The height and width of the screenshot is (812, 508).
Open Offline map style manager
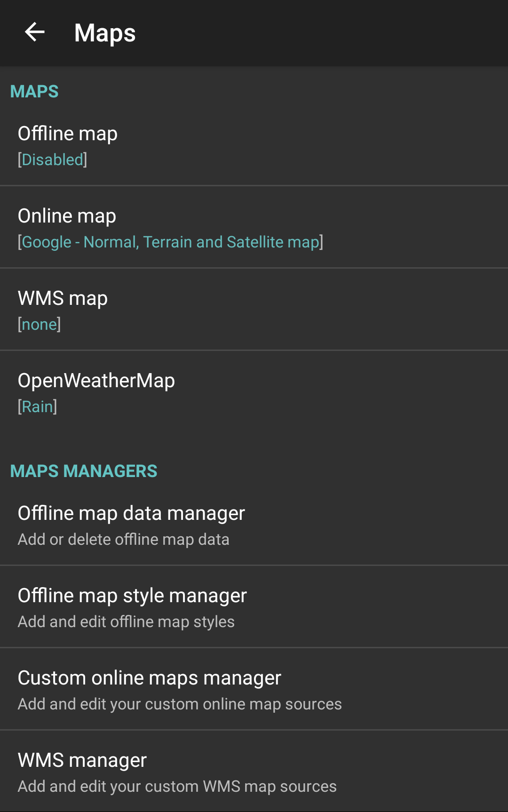point(132,596)
